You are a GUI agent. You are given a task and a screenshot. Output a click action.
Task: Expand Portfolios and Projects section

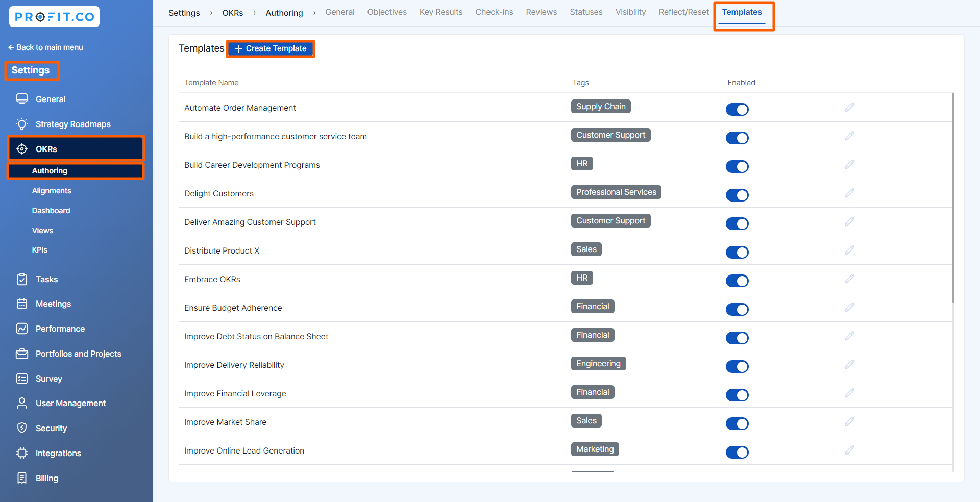coord(78,354)
